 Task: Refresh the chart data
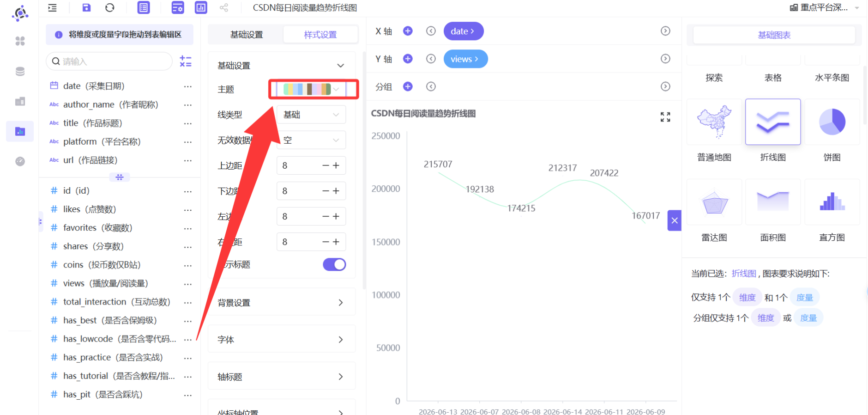click(109, 8)
